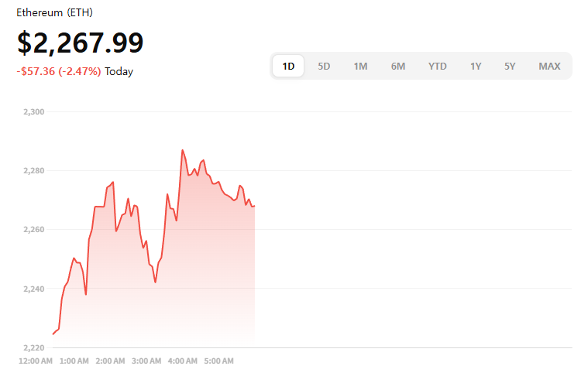This screenshot has width=588, height=366.
Task: Click the $2,267.99 current price
Action: [x=80, y=43]
